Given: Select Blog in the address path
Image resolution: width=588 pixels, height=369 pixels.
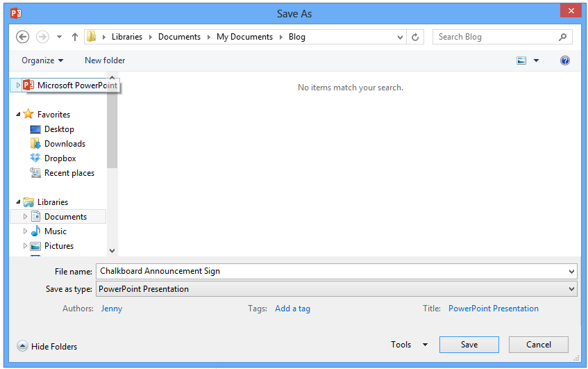Looking at the screenshot, I should click(x=296, y=37).
